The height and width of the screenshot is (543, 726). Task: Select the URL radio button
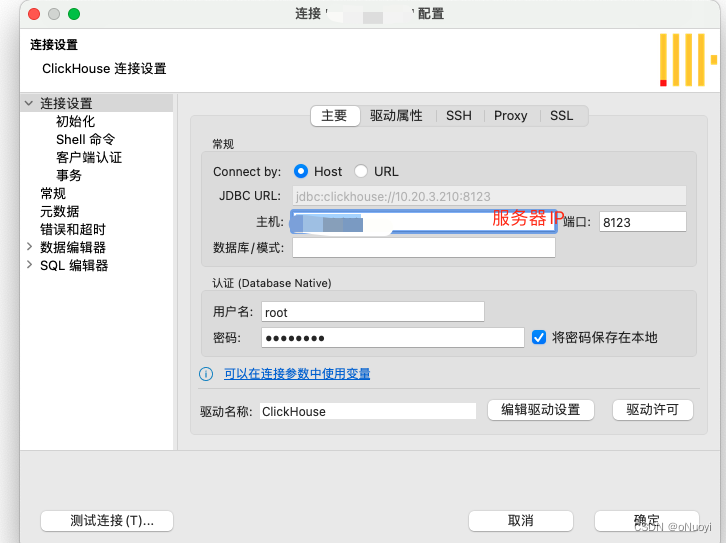[361, 172]
